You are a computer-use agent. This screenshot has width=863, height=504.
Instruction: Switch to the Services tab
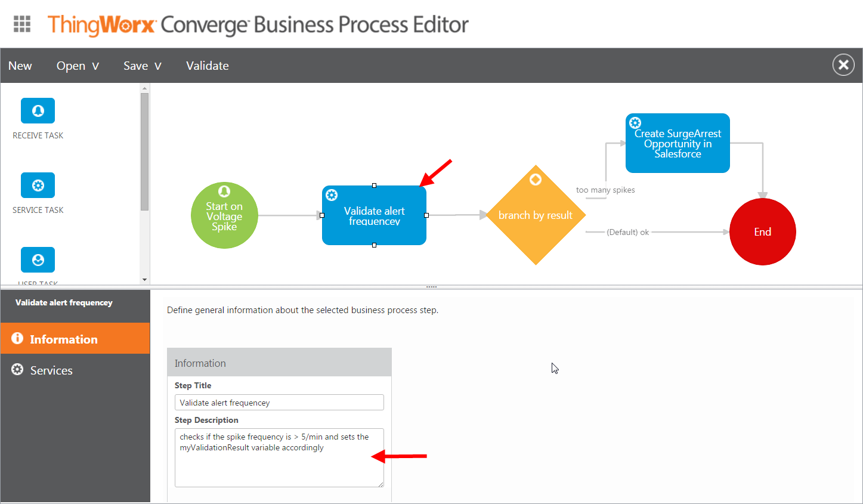coord(75,370)
